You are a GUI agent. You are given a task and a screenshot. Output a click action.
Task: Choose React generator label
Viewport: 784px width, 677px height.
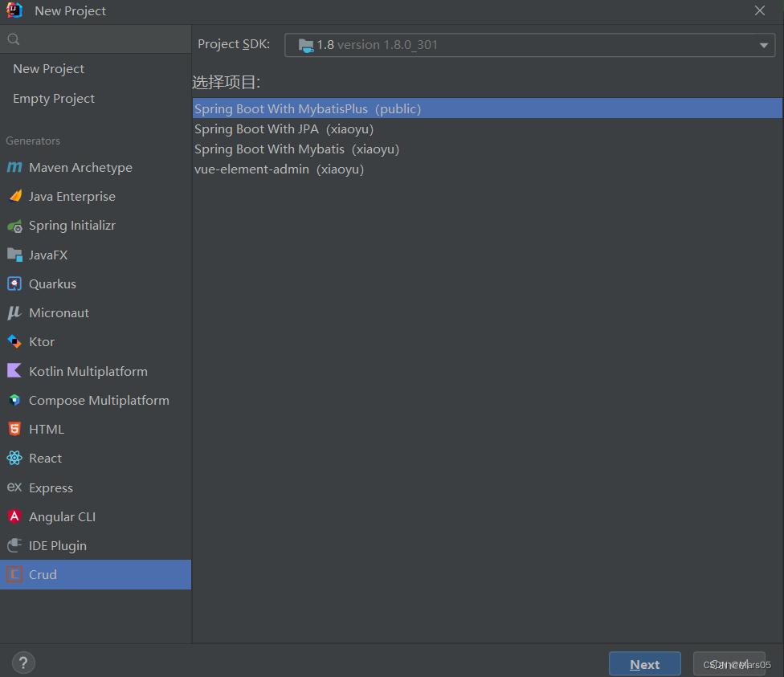46,459
